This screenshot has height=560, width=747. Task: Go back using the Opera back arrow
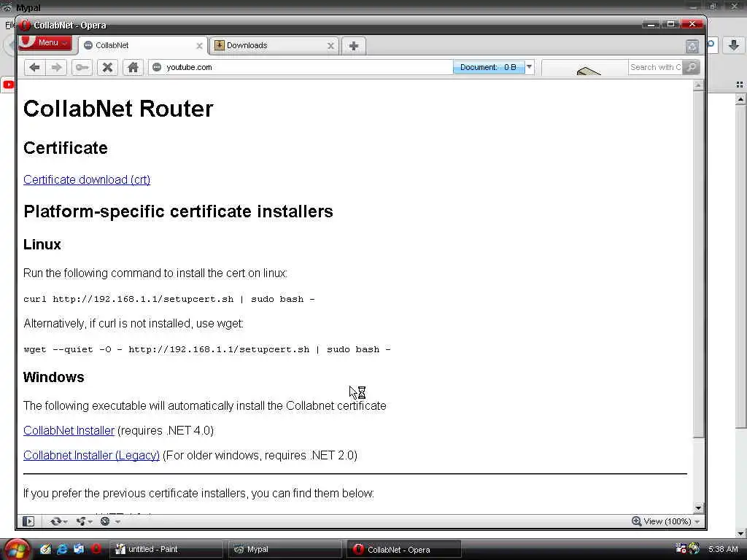[35, 67]
